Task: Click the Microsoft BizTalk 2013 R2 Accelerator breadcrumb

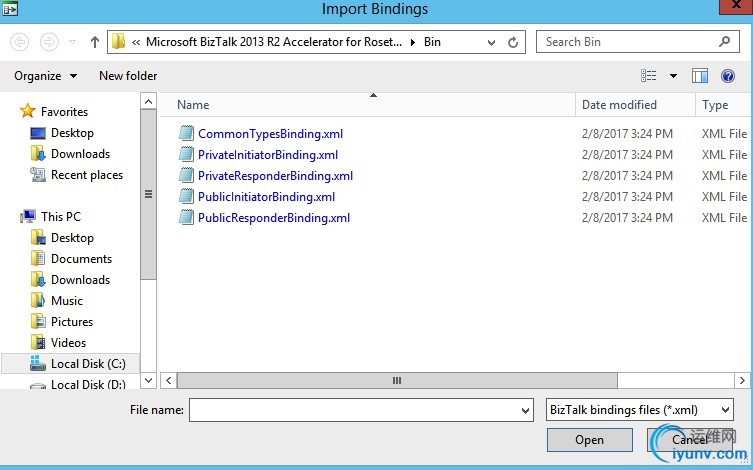Action: [274, 42]
